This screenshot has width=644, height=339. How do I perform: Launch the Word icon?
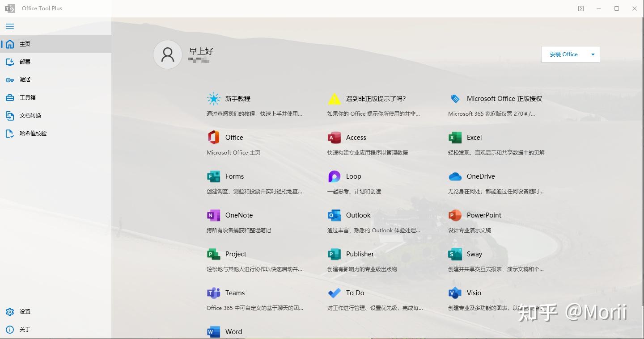(x=214, y=332)
